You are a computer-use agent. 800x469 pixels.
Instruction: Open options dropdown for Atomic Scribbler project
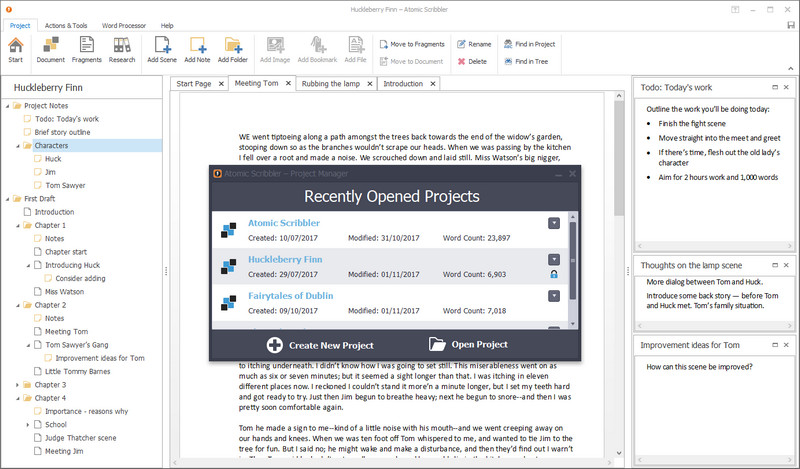click(554, 223)
